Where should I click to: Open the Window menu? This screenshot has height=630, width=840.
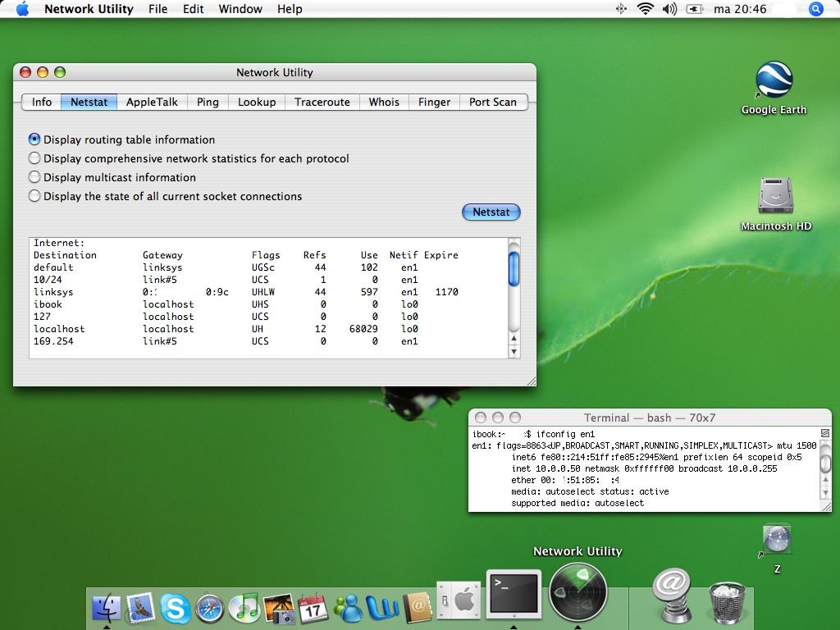tap(240, 9)
